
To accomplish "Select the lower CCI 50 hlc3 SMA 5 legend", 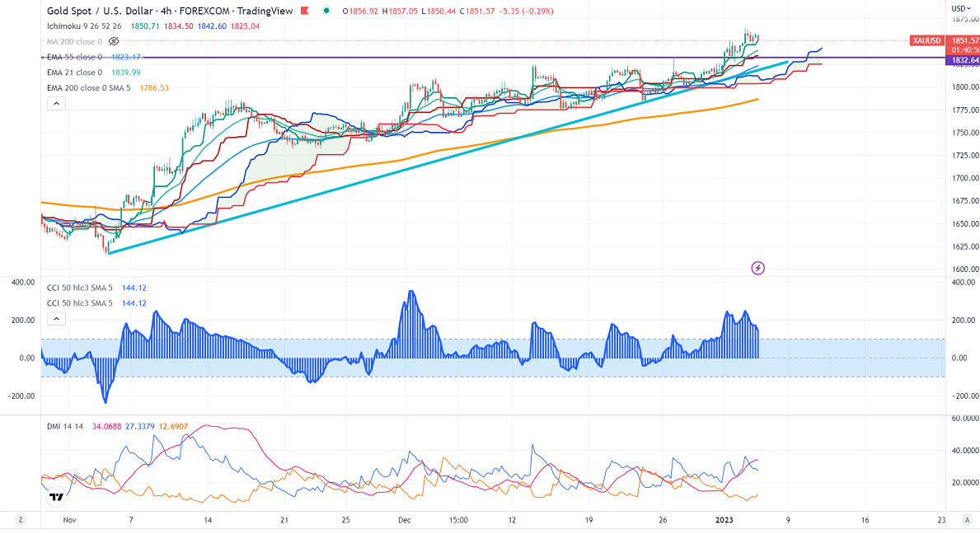I will click(80, 303).
